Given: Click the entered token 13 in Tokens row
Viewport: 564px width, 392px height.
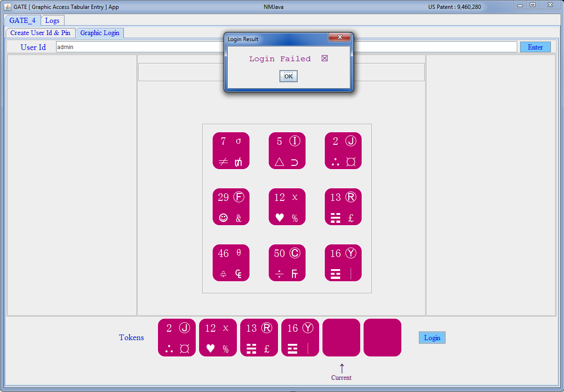Looking at the screenshot, I should [x=259, y=337].
